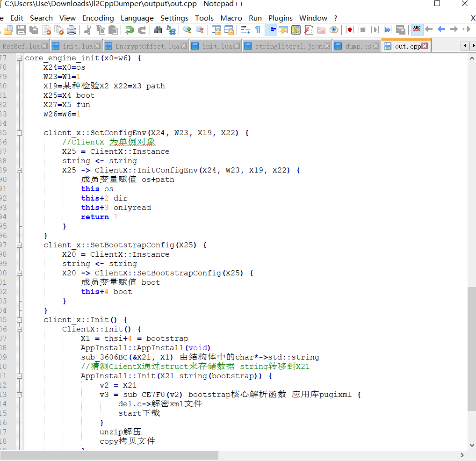Start macro recording with red dot
The height and width of the screenshot is (461, 476).
point(350,30)
